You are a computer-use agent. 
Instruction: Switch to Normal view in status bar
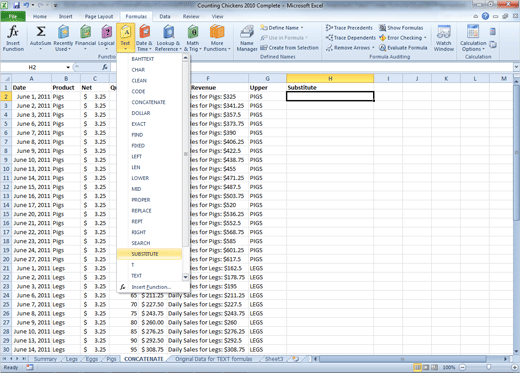tap(417, 367)
